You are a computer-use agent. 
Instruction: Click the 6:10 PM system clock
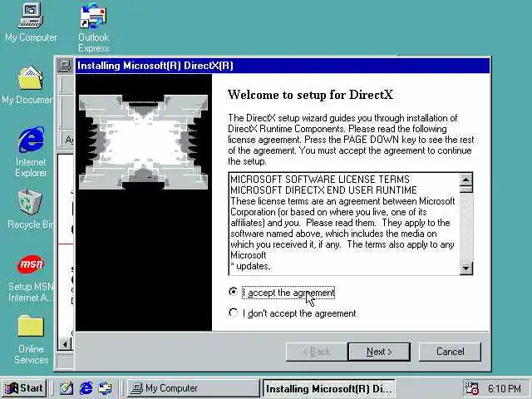tap(505, 388)
